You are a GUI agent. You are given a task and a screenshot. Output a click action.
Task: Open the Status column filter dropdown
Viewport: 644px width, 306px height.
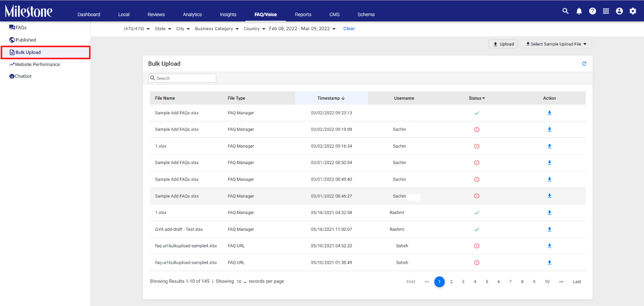(477, 98)
